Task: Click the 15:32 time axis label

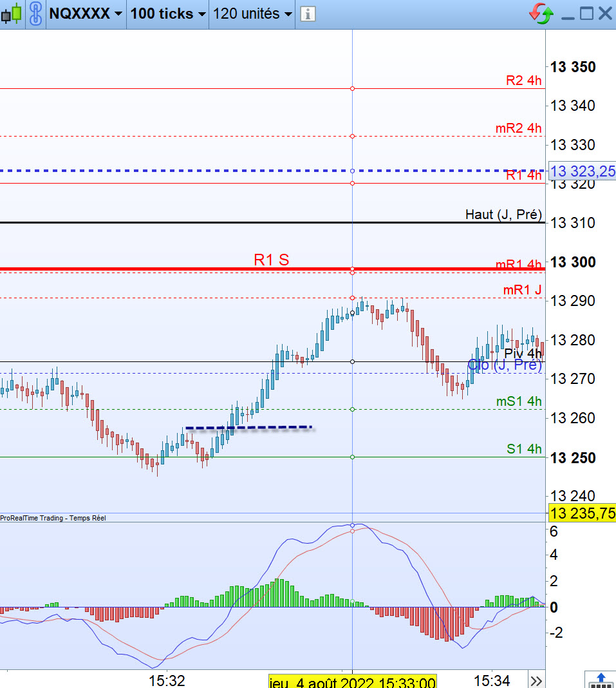Action: tap(167, 681)
